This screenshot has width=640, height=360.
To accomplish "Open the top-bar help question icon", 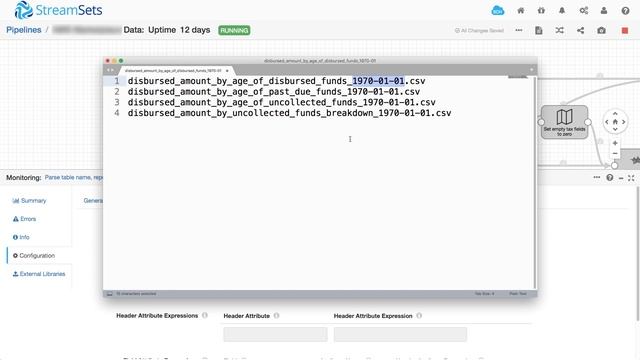I will (625, 11).
